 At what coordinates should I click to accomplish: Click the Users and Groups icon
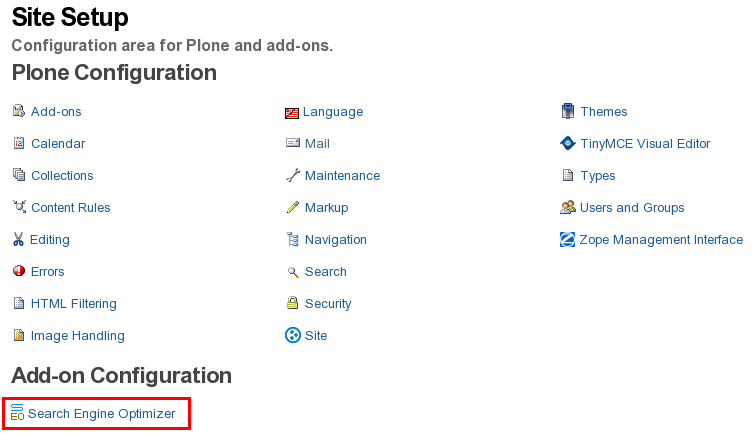point(568,208)
